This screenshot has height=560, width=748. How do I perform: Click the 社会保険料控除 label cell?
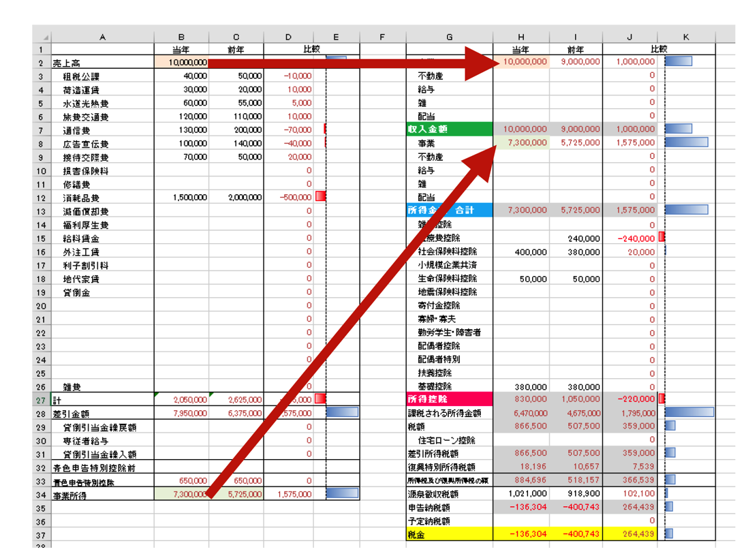click(x=450, y=251)
